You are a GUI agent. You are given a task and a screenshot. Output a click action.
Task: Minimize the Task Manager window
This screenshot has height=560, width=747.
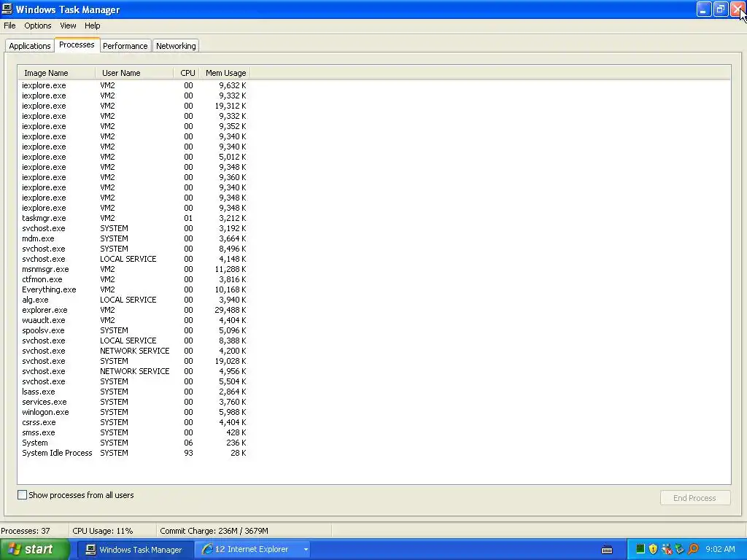point(704,9)
